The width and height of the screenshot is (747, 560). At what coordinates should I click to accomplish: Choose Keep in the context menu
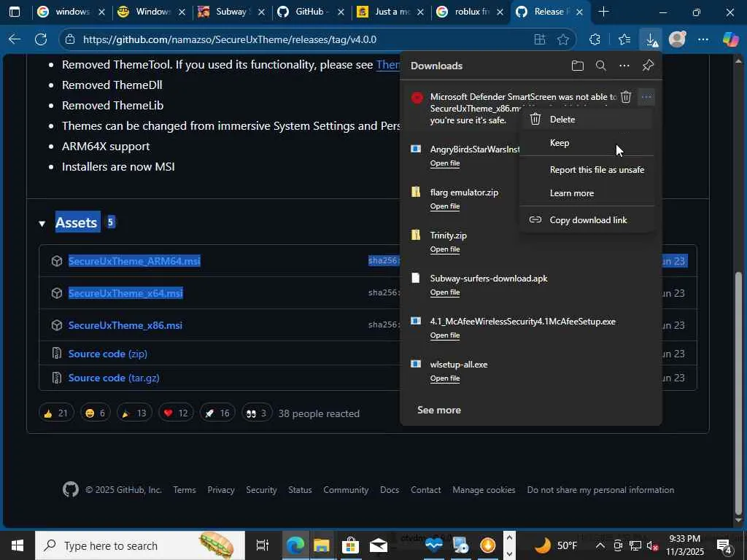[x=587, y=143]
